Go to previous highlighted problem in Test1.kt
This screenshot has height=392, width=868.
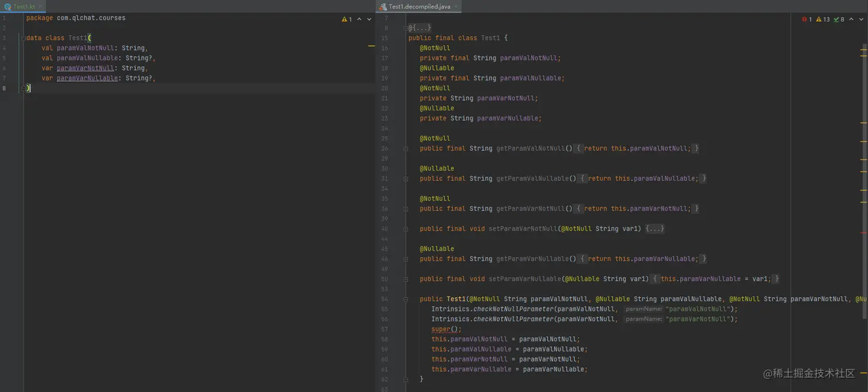point(359,19)
